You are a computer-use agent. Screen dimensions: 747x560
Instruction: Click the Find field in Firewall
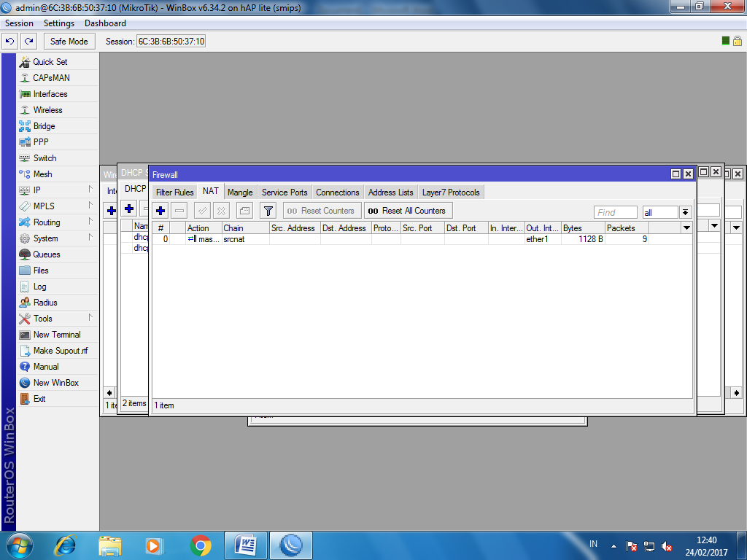616,212
